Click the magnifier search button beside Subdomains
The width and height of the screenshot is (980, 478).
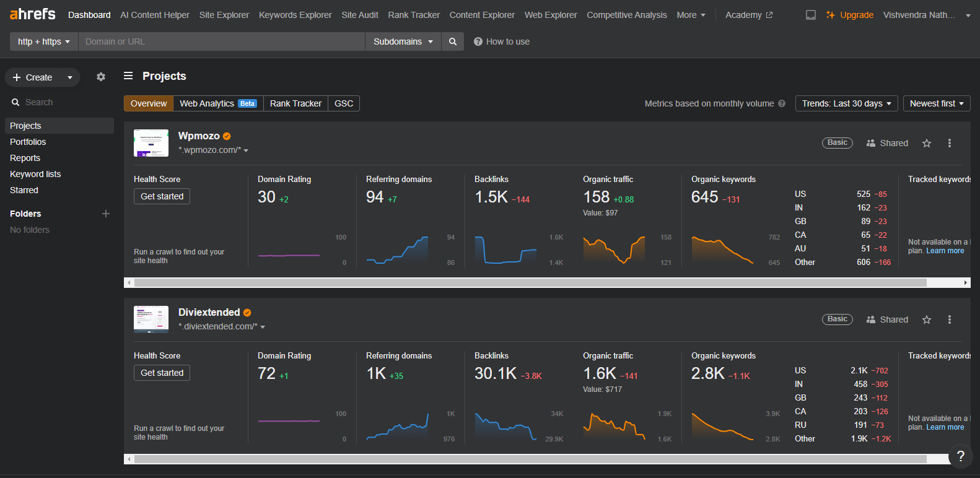pos(453,41)
